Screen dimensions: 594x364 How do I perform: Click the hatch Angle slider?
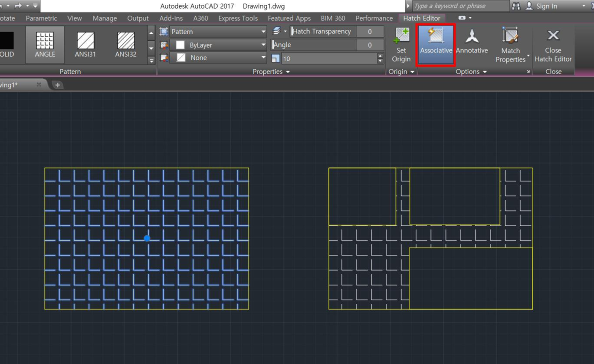click(x=313, y=45)
